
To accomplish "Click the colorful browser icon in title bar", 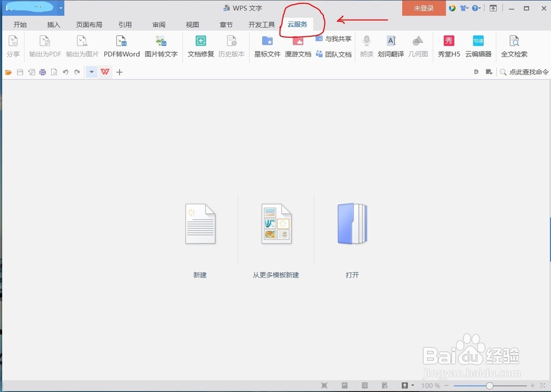I will (x=452, y=8).
